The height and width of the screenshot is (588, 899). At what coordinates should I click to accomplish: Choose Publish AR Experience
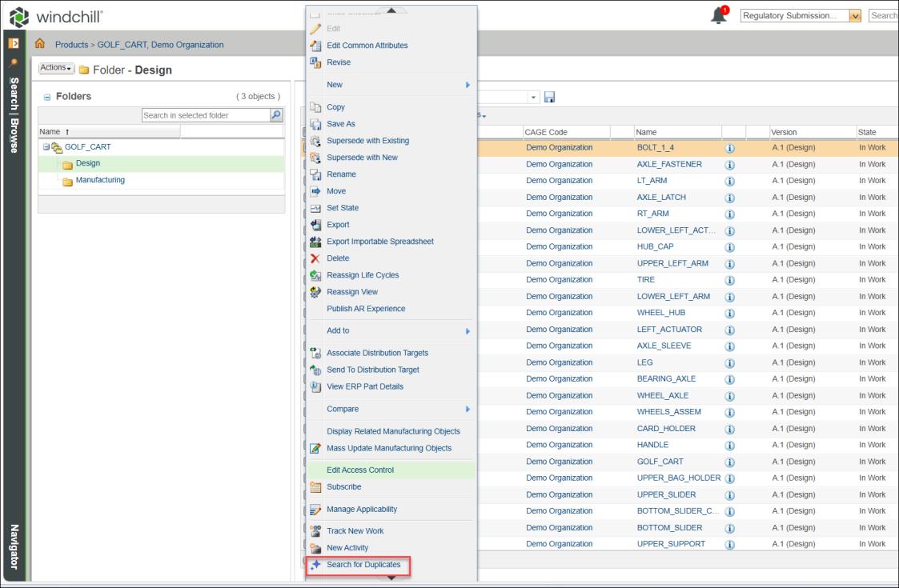pos(366,308)
